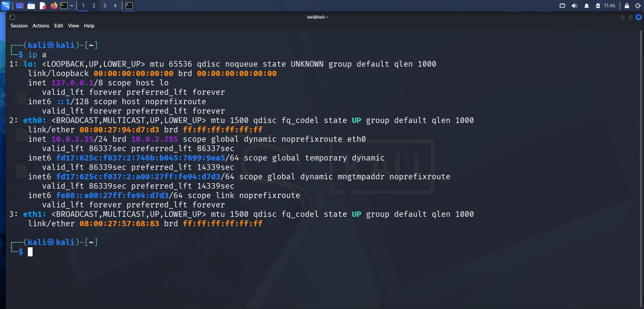Click the IP address 10.0.2.15

[x=72, y=139]
